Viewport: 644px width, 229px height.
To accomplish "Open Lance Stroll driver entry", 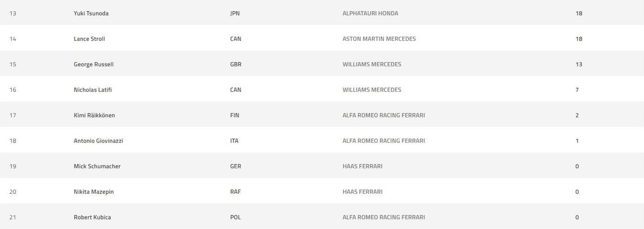I will pos(89,39).
